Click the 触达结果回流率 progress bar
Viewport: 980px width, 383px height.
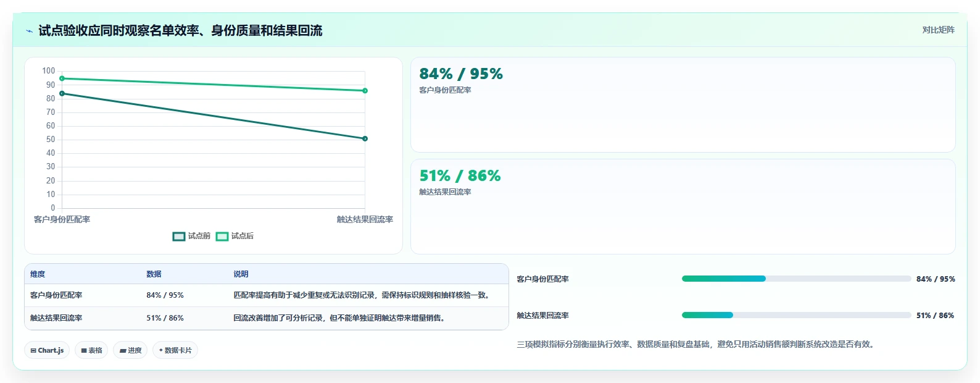pos(796,315)
